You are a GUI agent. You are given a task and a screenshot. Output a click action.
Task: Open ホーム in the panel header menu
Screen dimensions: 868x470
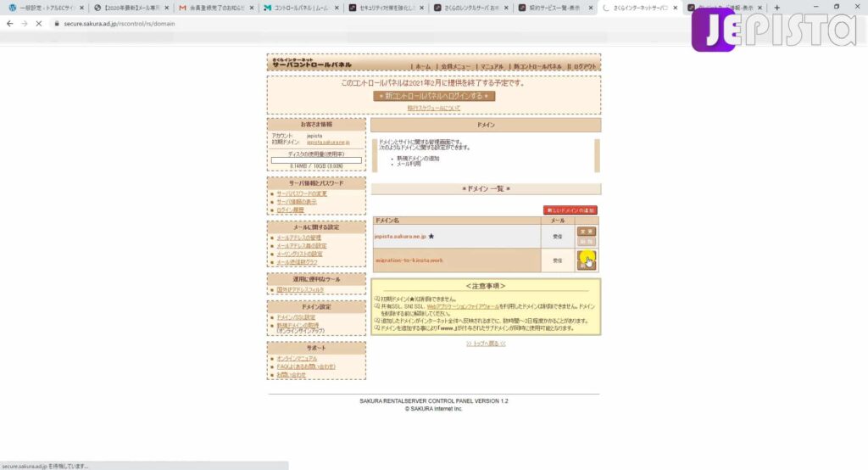(423, 66)
